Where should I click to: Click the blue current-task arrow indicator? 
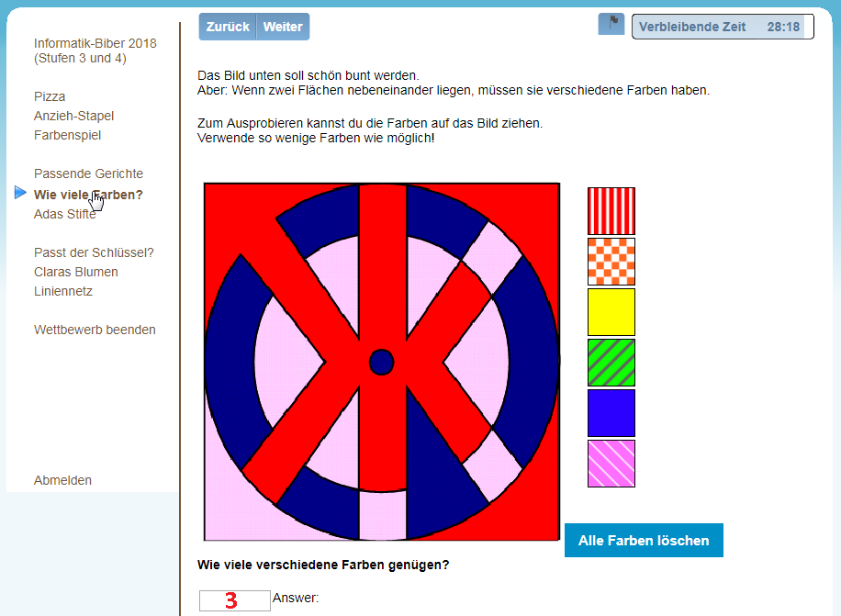[20, 193]
